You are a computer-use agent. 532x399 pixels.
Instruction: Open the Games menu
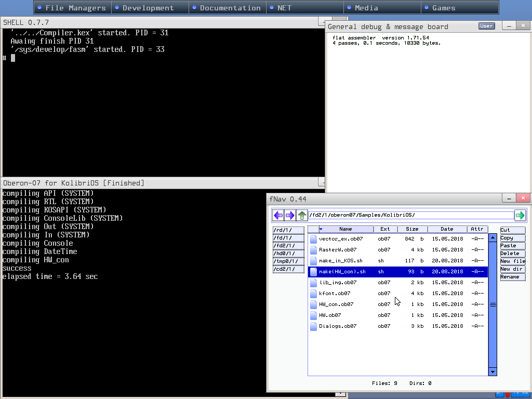coord(443,8)
